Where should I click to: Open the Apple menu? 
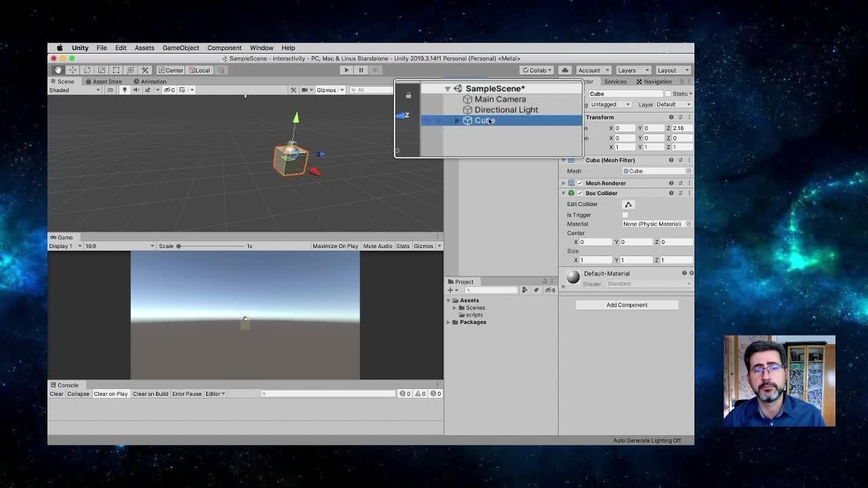point(60,48)
